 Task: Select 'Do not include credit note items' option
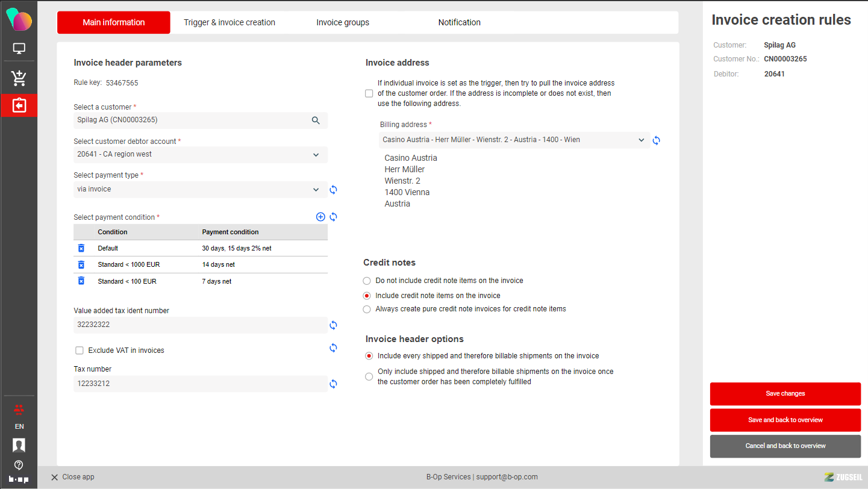click(367, 281)
